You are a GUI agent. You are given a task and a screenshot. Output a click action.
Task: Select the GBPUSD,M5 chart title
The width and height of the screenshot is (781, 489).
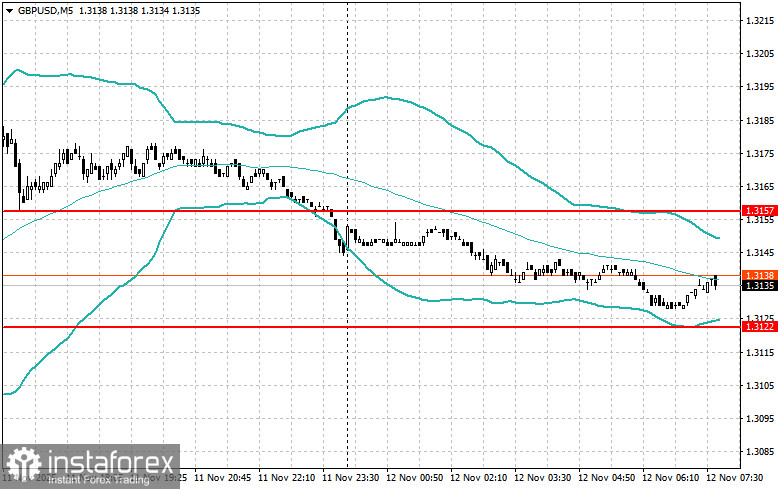click(x=45, y=10)
